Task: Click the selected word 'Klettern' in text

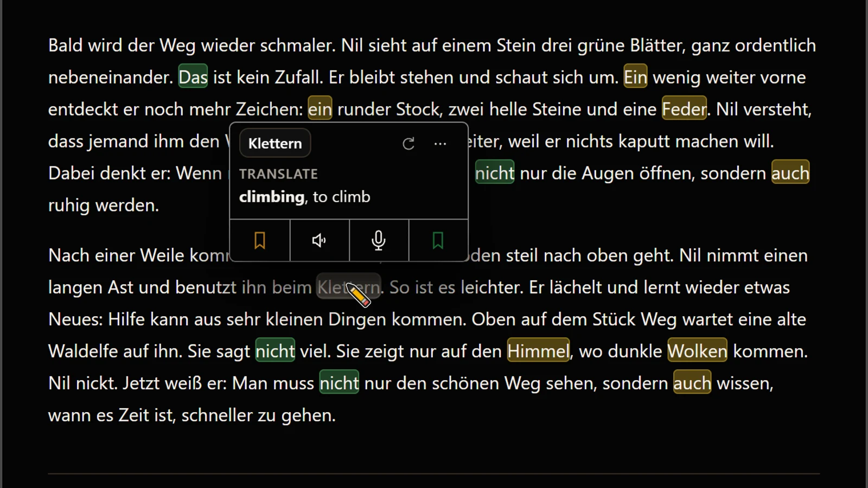Action: point(349,287)
